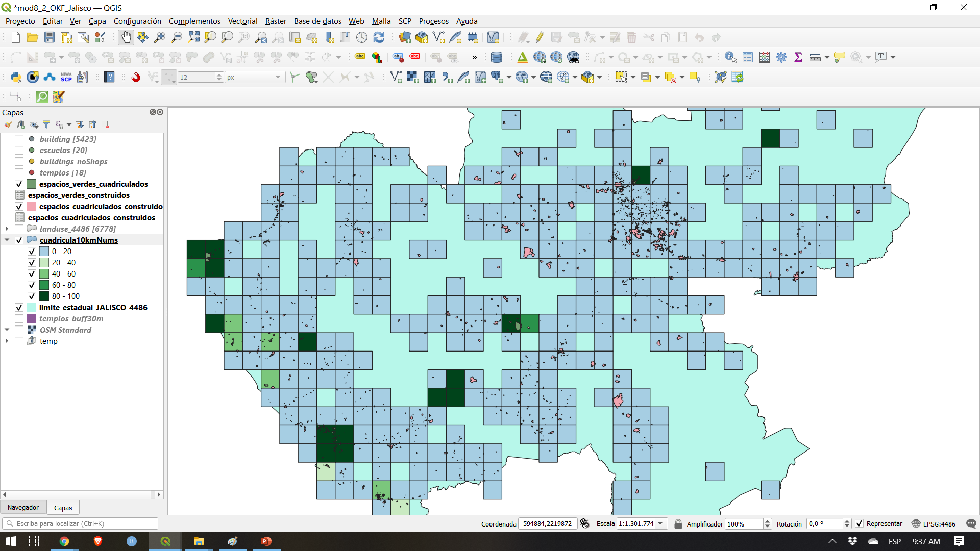The image size is (980, 551).
Task: Open the Vectorial menu
Action: pos(242,21)
